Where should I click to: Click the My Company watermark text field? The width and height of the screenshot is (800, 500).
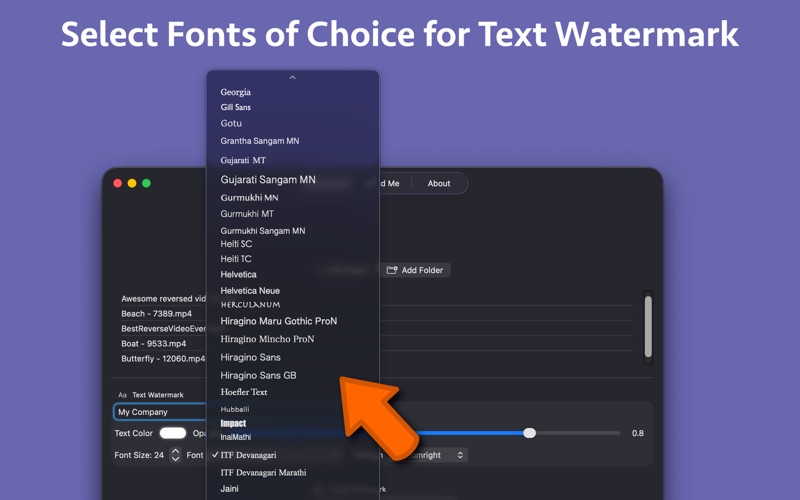click(160, 412)
